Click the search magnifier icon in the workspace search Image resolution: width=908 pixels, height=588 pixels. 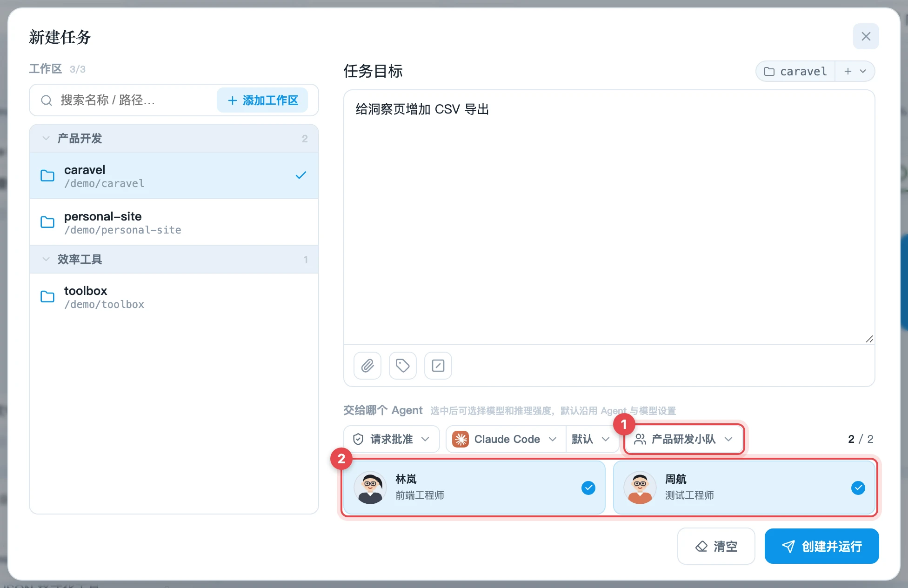point(47,100)
